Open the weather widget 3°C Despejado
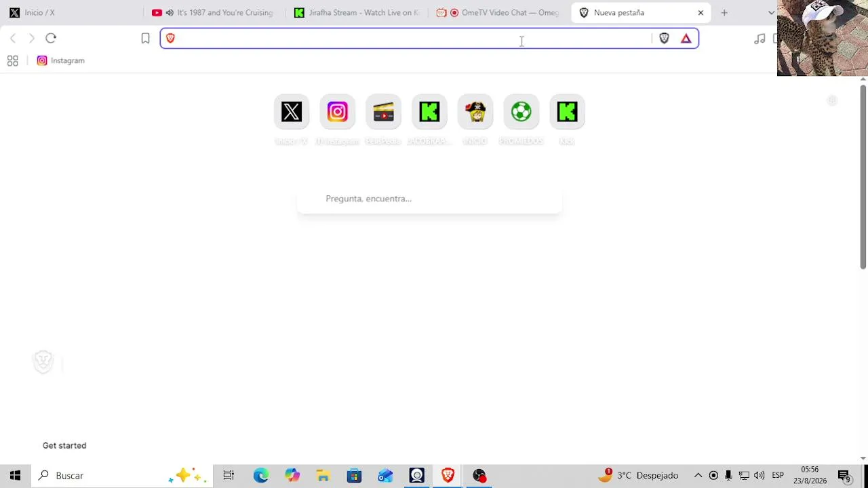 click(x=638, y=476)
